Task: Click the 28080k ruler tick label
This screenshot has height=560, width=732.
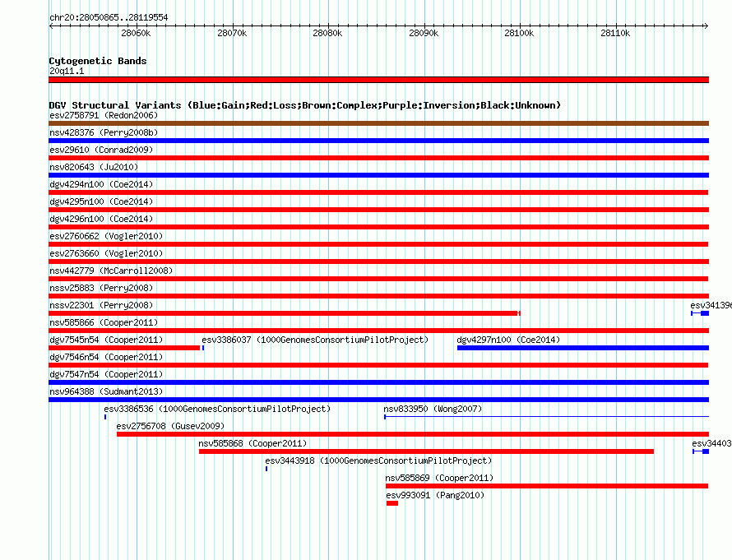Action: 327,33
